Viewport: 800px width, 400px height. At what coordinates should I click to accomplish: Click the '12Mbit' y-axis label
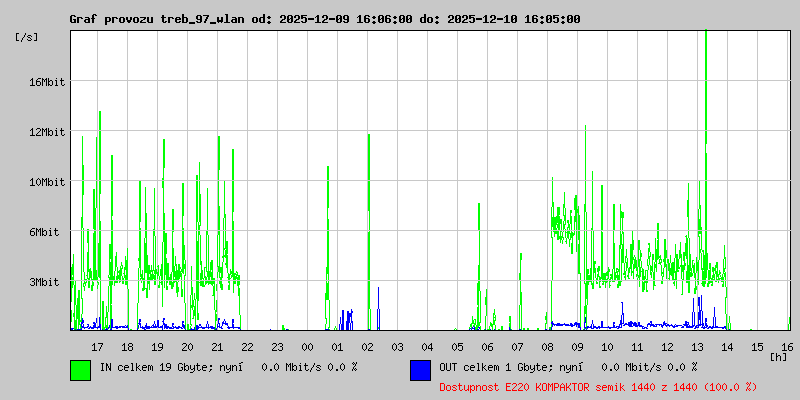[x=47, y=132]
